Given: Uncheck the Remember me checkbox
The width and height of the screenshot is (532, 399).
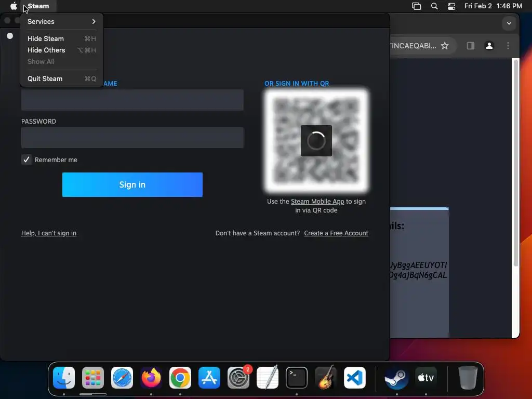Looking at the screenshot, I should 26,159.
